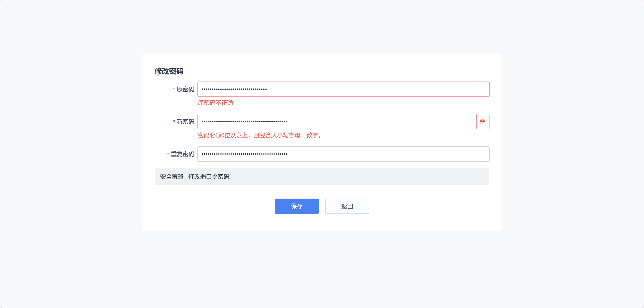Click masked dots inside 原密码 field
The height and width of the screenshot is (308, 644).
point(234,89)
